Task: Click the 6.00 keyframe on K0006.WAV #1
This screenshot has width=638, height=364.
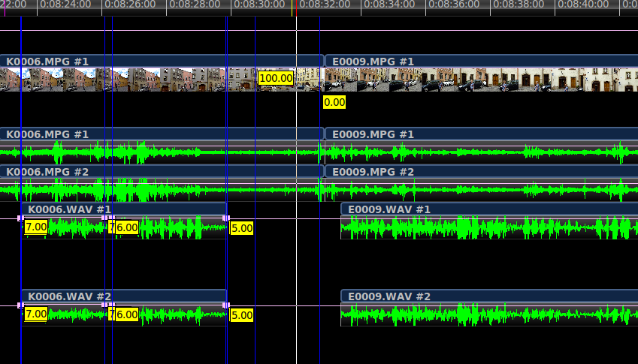Action: [127, 227]
